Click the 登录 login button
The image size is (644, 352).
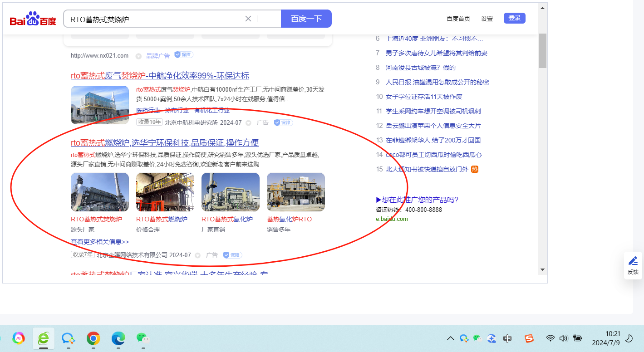pyautogui.click(x=514, y=18)
